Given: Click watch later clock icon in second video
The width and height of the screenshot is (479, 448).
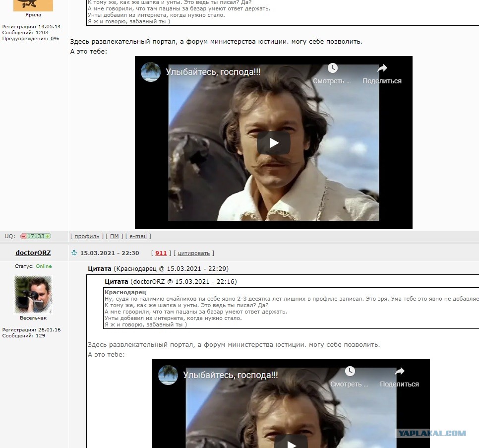Looking at the screenshot, I should [x=350, y=371].
